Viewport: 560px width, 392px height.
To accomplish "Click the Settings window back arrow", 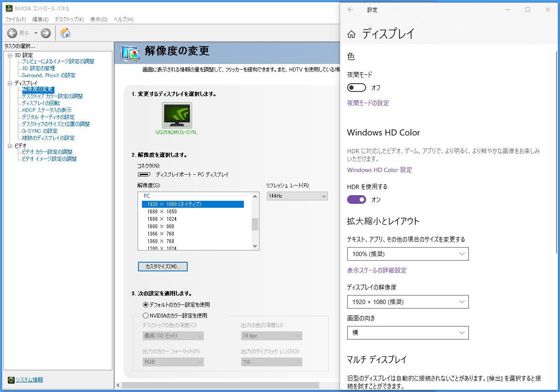I will tap(351, 10).
